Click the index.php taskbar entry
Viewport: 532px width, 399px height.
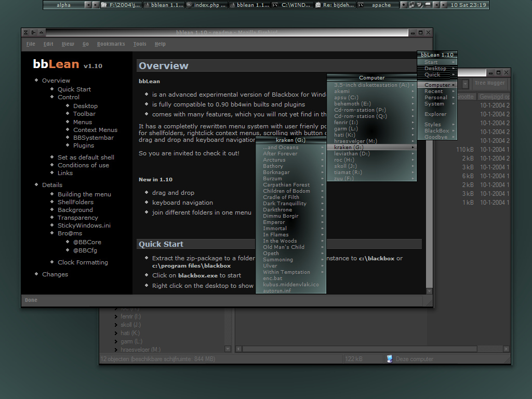[x=206, y=5]
